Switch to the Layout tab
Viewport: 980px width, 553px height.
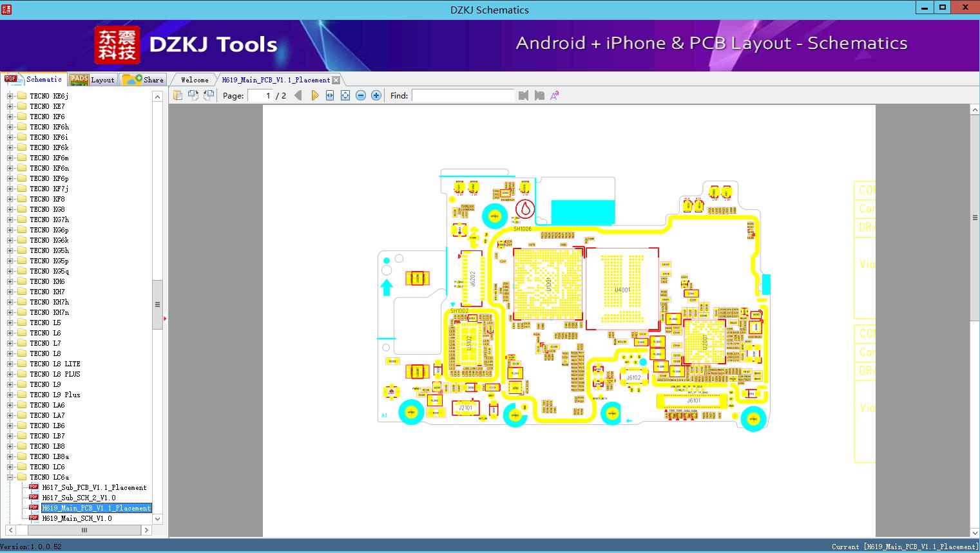click(x=93, y=80)
